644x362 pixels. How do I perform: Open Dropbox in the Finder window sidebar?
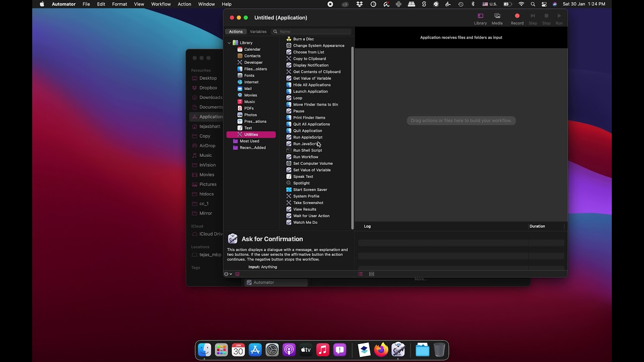point(208,87)
